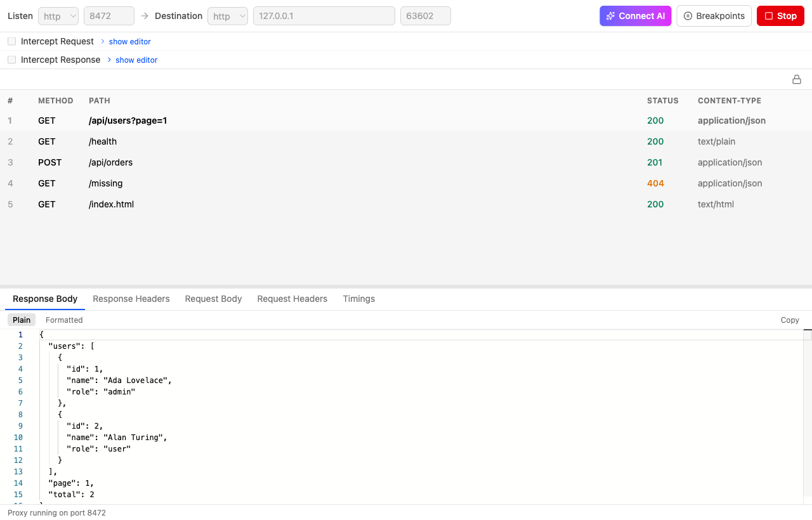
Task: Click the PATH column header
Action: 100,101
